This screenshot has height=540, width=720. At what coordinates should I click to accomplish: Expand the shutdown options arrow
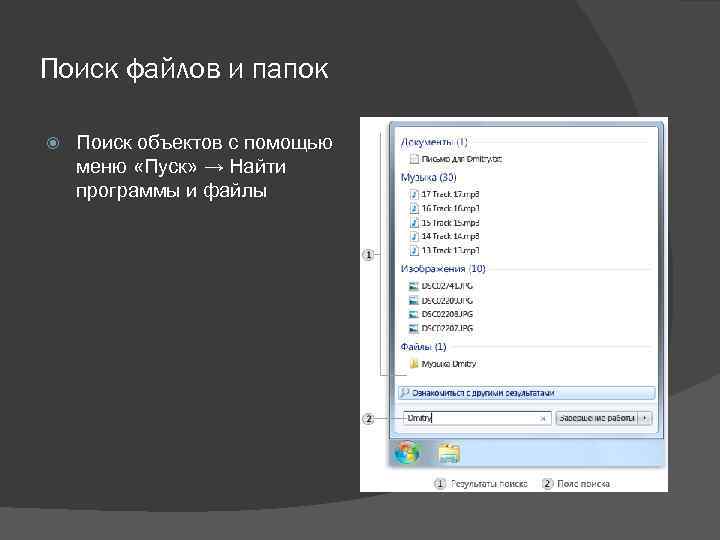pos(645,418)
